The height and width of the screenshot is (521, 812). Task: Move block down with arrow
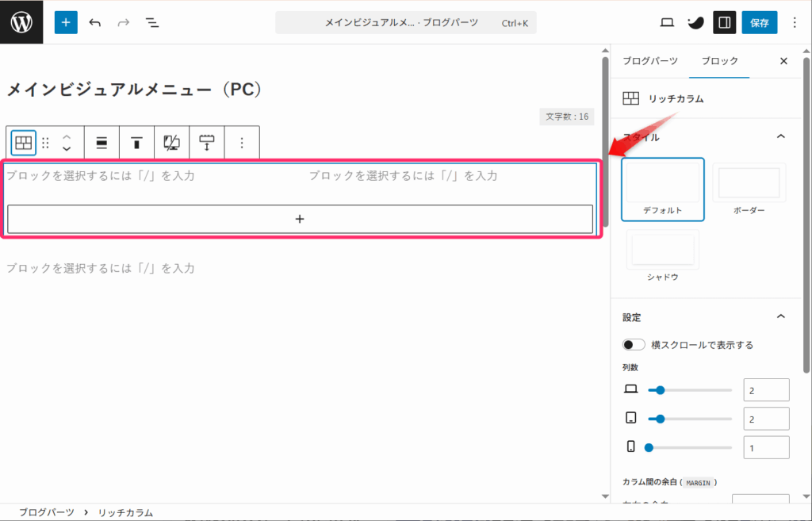point(67,148)
